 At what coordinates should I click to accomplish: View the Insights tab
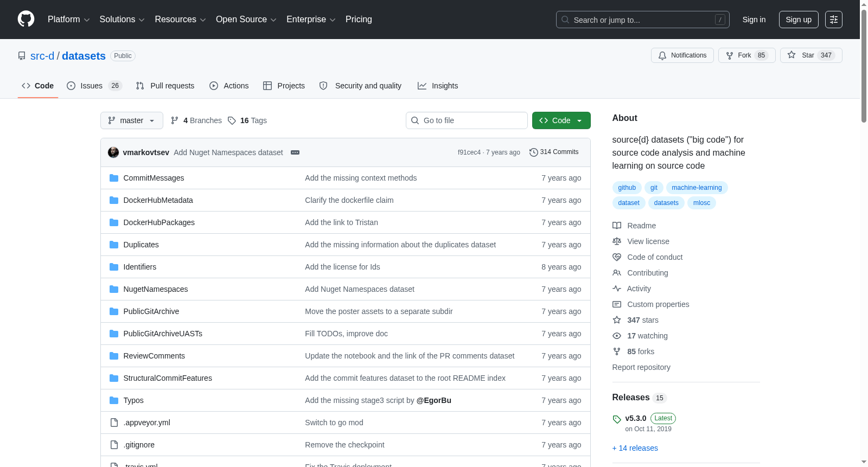point(438,86)
